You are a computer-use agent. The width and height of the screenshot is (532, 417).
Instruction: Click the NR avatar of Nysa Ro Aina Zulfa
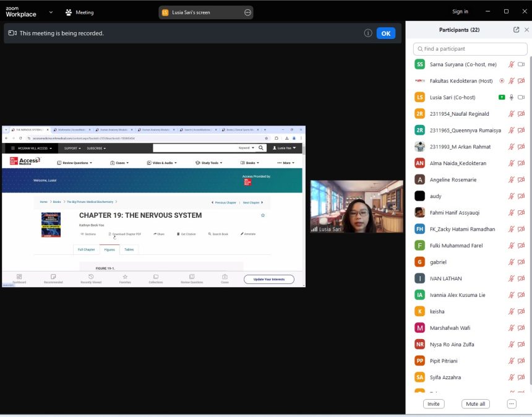(419, 345)
